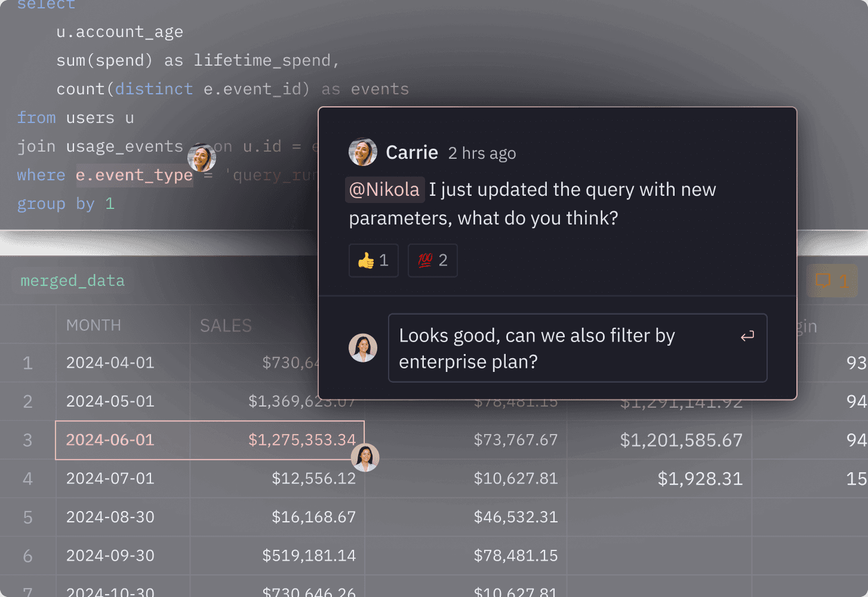Click the enter-arrow submit icon in reply box

tap(747, 337)
